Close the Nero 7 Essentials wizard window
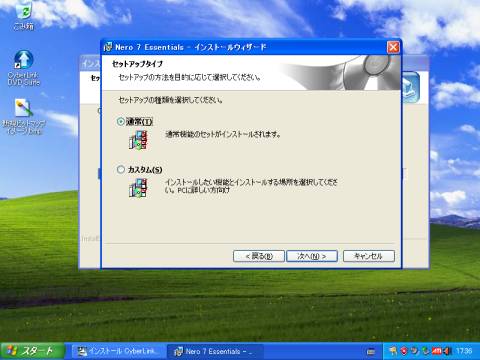480x360 pixels. 393,47
